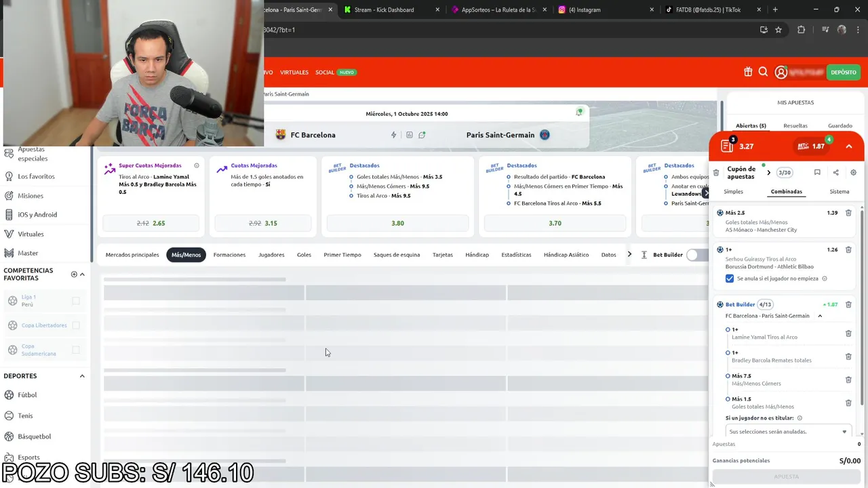The height and width of the screenshot is (488, 868).
Task: Bookmark this page with the star icon
Action: click(x=778, y=30)
